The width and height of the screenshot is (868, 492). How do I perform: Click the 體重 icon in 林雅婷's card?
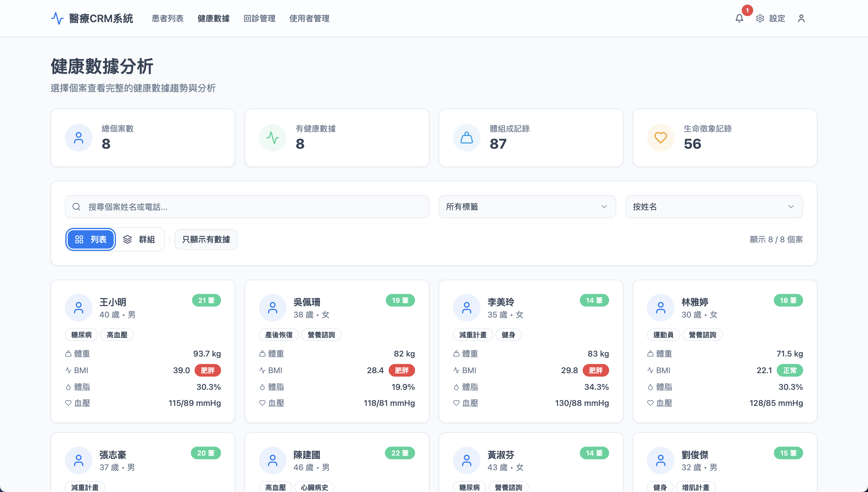650,354
